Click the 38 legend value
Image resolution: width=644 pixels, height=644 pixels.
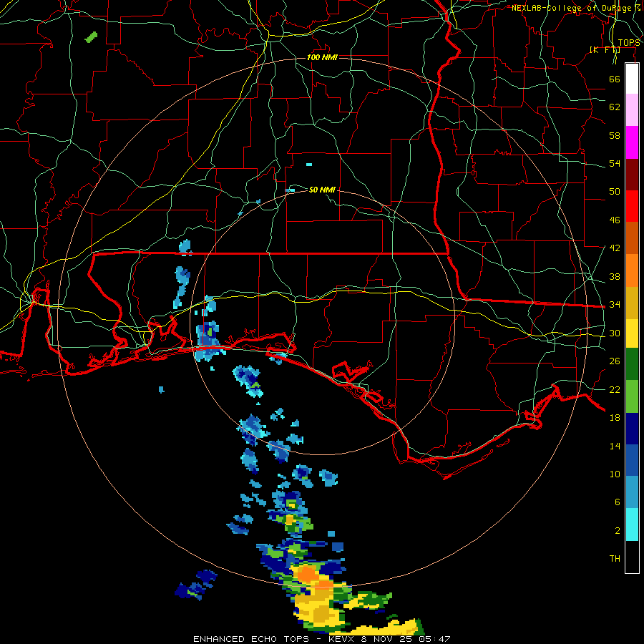point(615,276)
